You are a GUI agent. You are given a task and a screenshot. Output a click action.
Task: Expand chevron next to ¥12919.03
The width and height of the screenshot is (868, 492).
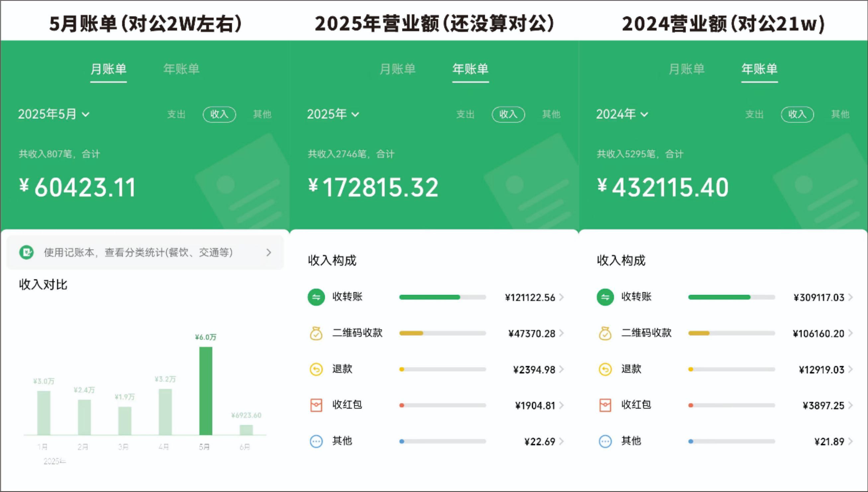[851, 369]
